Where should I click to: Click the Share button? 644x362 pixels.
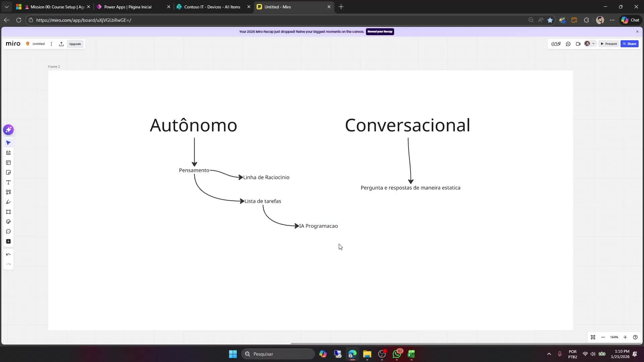[630, 44]
